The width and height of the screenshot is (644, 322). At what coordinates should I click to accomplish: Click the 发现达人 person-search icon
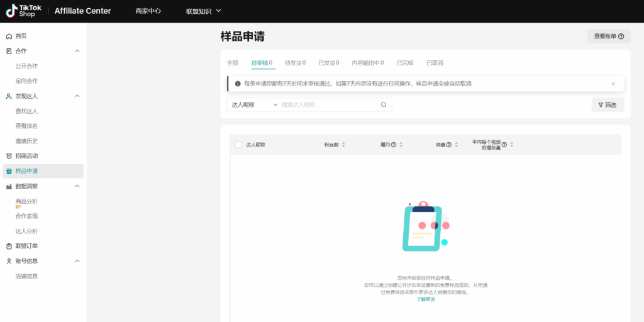[9, 96]
